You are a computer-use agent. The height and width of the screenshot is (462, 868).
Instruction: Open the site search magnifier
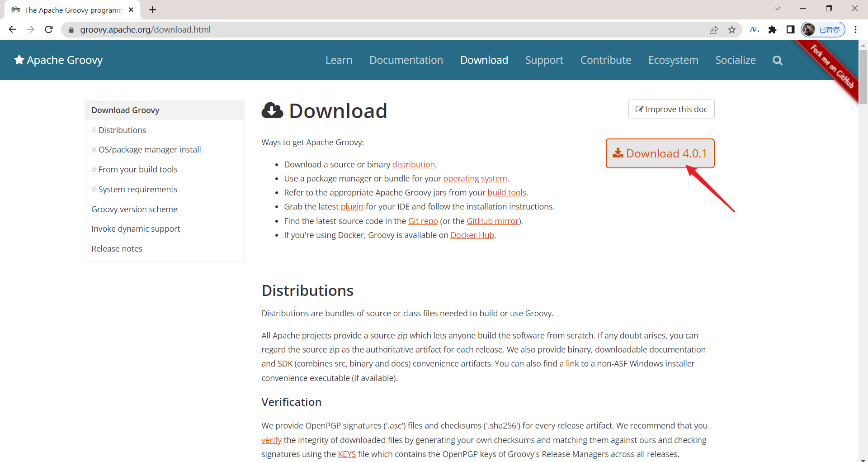(x=777, y=60)
